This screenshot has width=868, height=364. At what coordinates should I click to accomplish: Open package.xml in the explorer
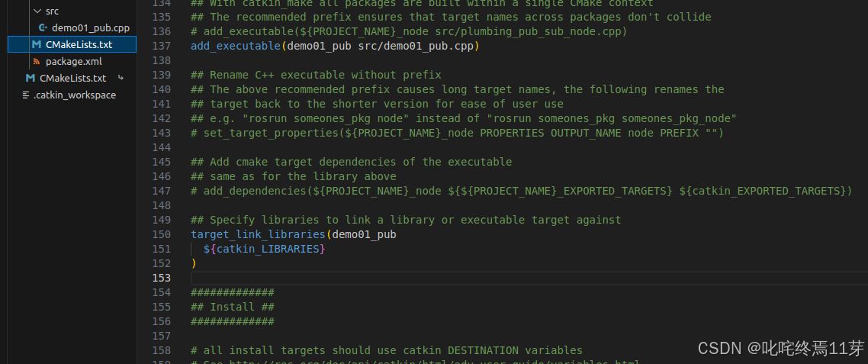pos(74,62)
